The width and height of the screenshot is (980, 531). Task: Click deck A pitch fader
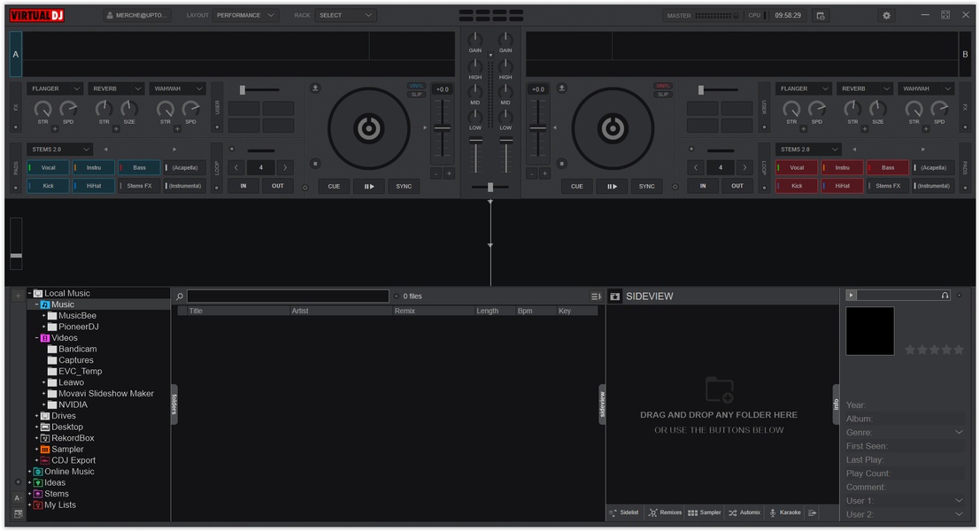442,128
